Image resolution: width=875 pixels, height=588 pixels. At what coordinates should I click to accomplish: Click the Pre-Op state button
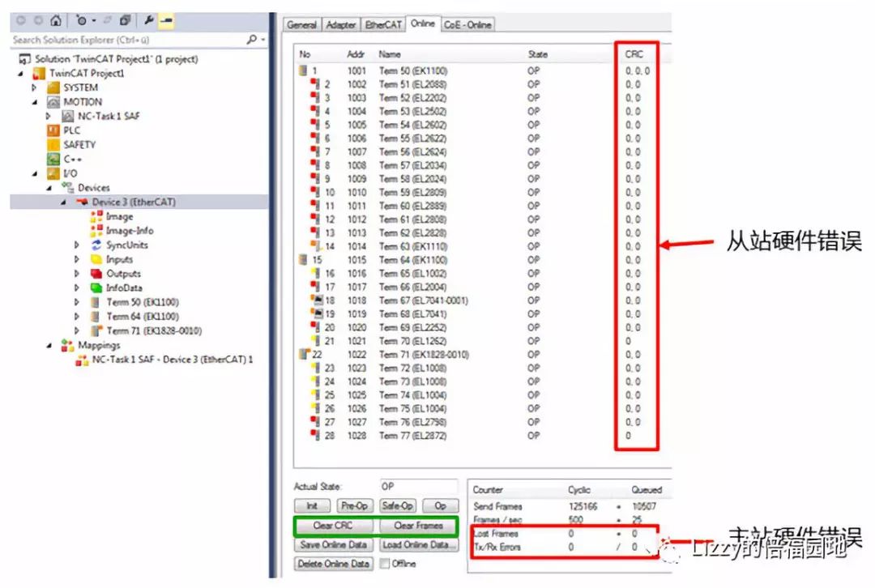click(354, 506)
